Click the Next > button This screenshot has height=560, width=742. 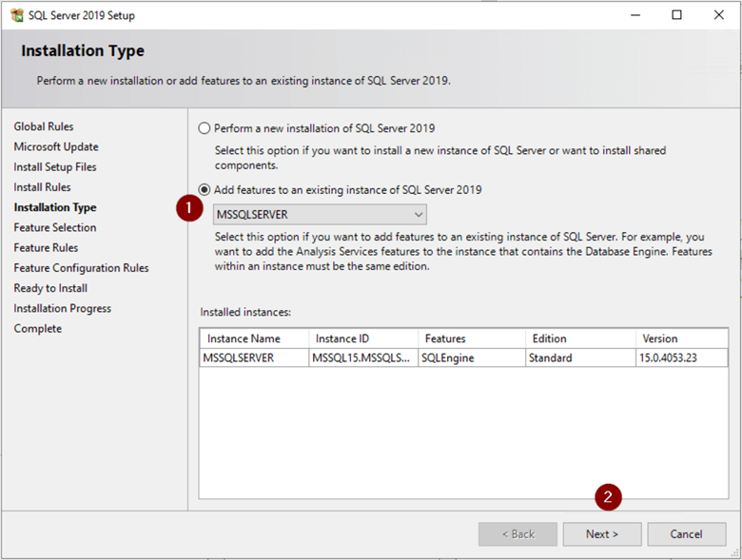(602, 534)
